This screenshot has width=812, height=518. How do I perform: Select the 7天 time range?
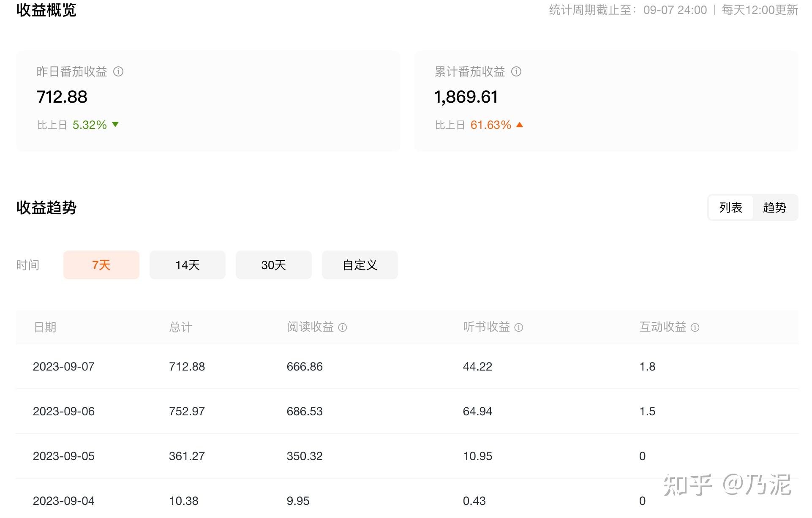pyautogui.click(x=101, y=265)
